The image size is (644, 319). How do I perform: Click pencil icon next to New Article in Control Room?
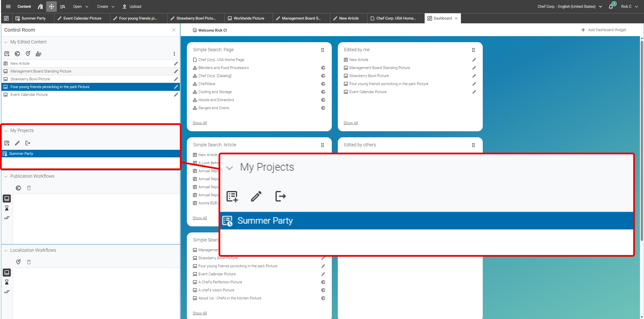(x=176, y=63)
